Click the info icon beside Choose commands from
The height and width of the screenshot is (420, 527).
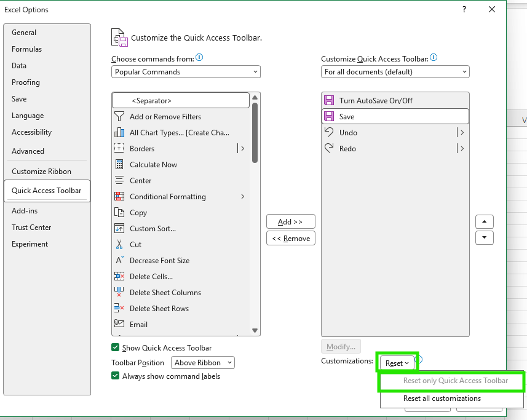point(199,58)
